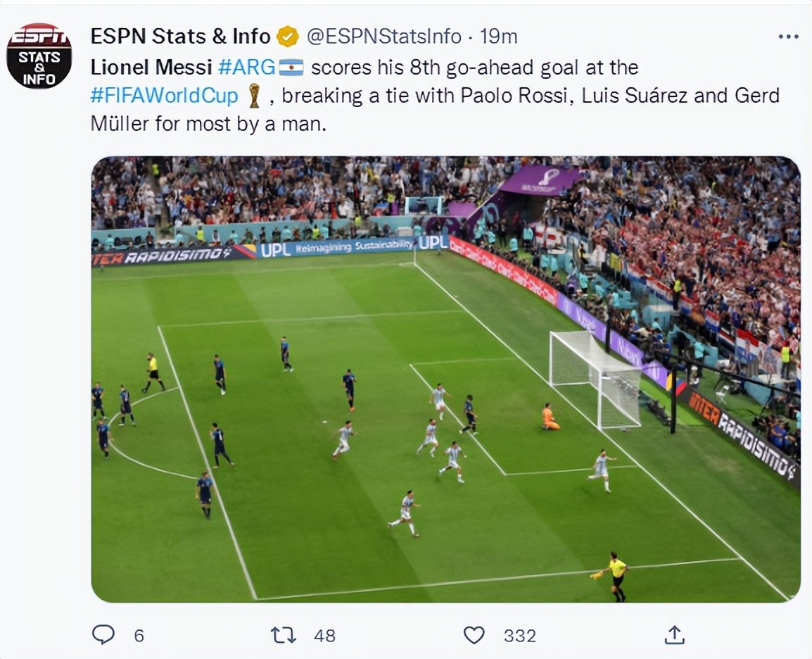Image resolution: width=812 pixels, height=659 pixels.
Task: Retweet this ESPN Stats & Info post
Action: 284,635
